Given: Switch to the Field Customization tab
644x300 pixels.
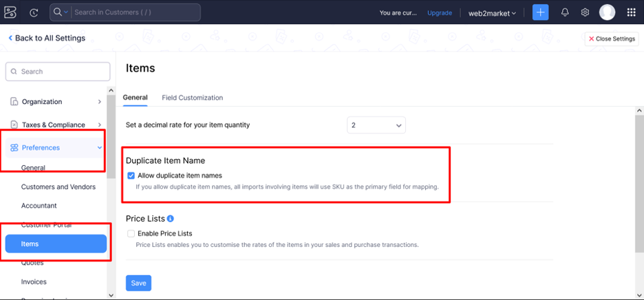Looking at the screenshot, I should [192, 98].
